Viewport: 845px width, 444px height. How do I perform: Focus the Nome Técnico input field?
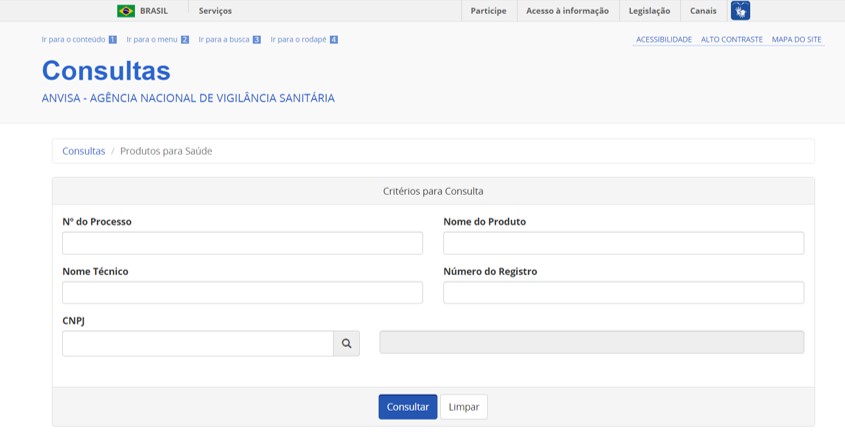click(243, 293)
